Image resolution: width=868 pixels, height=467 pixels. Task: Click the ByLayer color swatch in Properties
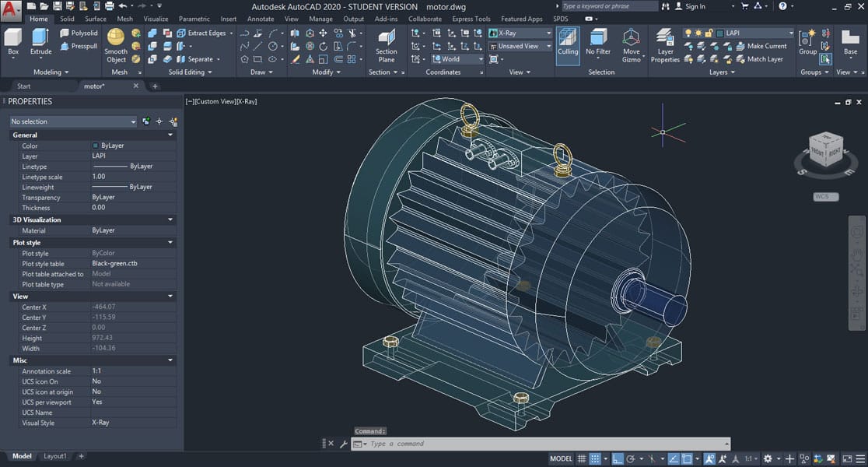[x=95, y=146]
